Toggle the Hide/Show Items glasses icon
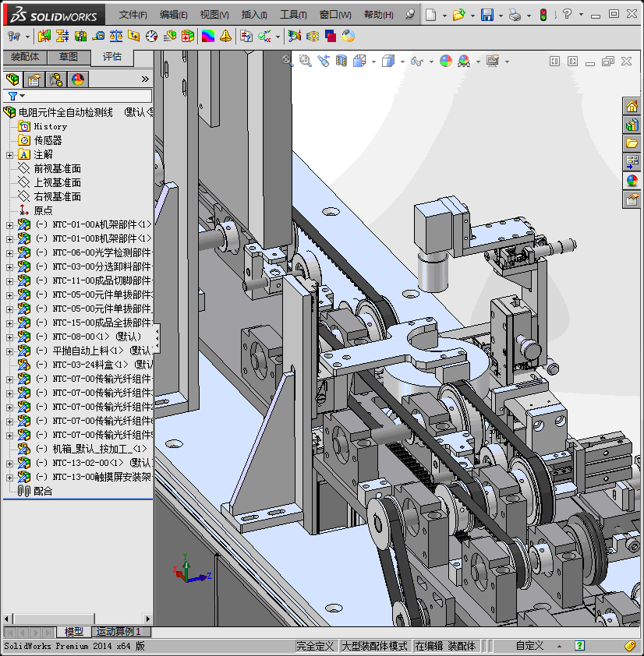This screenshot has width=644, height=656. point(417,61)
